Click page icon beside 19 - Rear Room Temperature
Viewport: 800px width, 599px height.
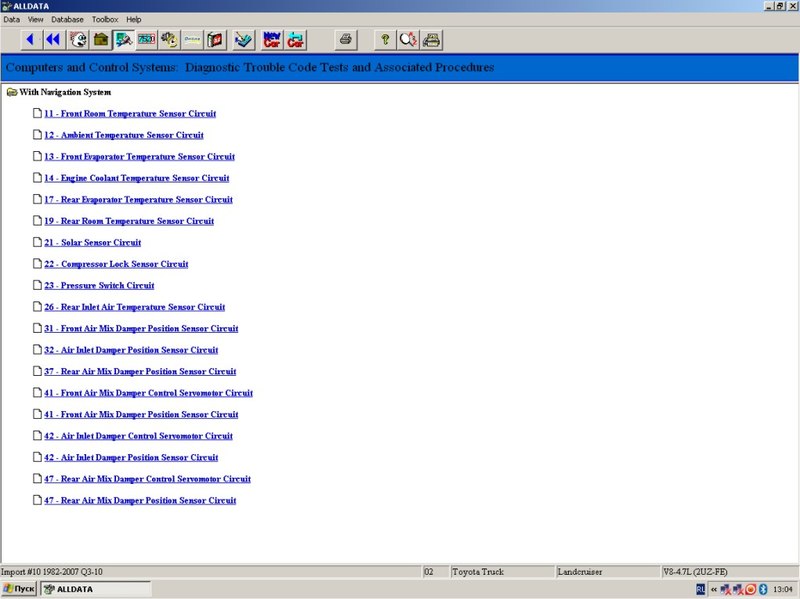37,220
